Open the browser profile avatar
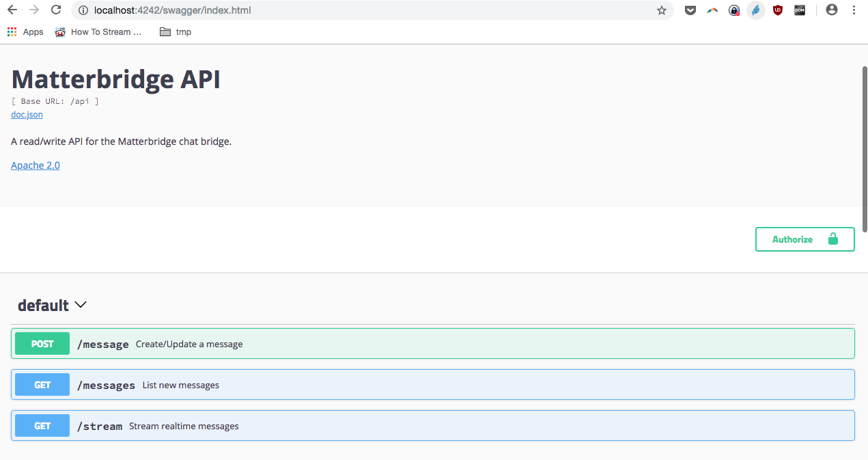This screenshot has height=460, width=868. [x=831, y=10]
